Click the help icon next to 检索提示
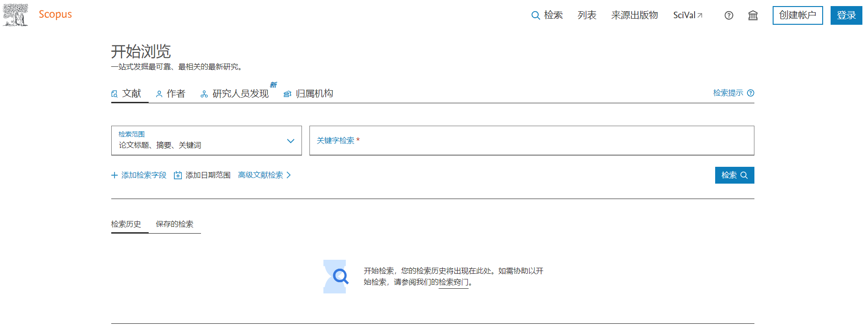The width and height of the screenshot is (868, 328). click(x=751, y=93)
